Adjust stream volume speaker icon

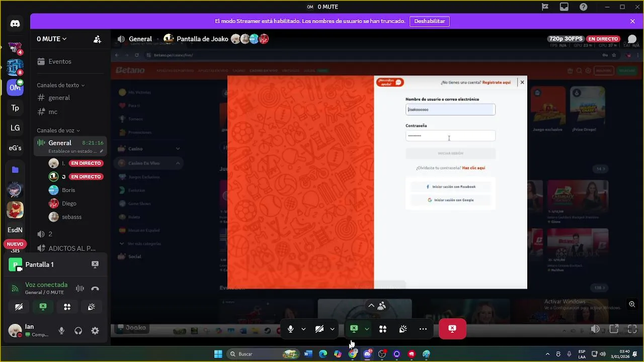coord(595,329)
